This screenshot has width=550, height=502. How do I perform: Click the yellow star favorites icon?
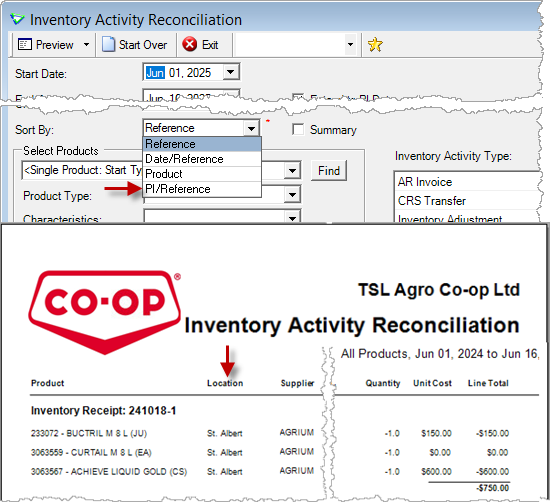(375, 45)
